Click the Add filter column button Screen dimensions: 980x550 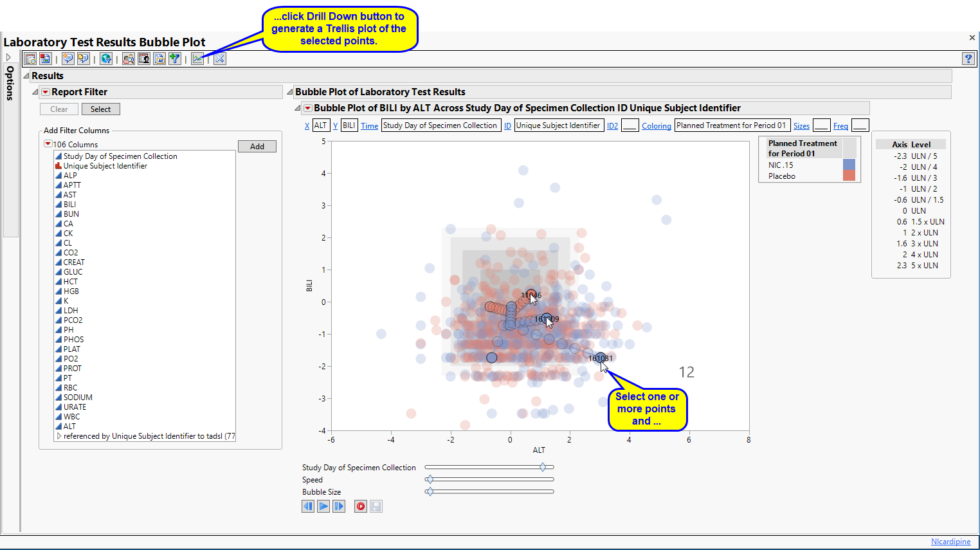click(257, 147)
